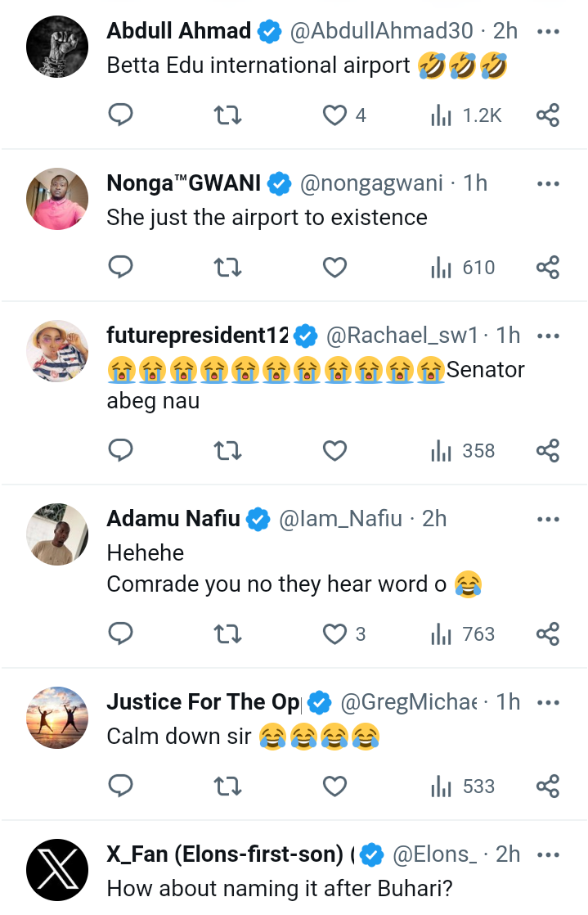
Task: Like Nonga GWANI's tweet
Action: click(334, 268)
